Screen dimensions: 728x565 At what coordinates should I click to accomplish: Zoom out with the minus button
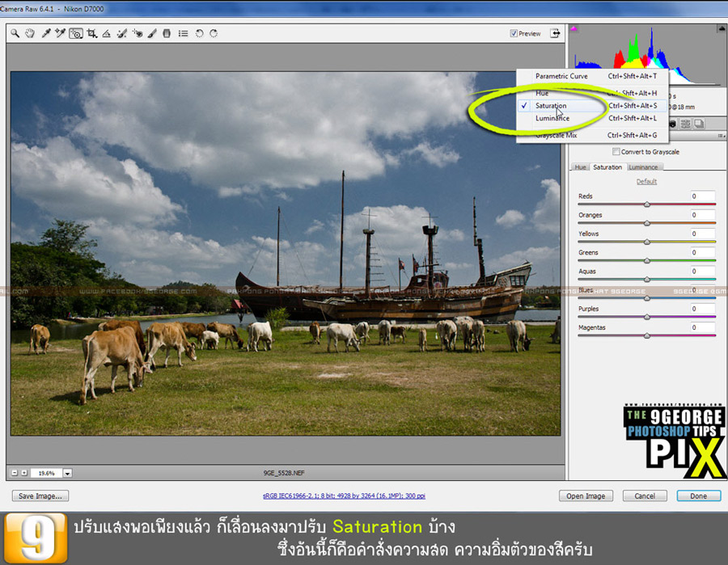(15, 473)
